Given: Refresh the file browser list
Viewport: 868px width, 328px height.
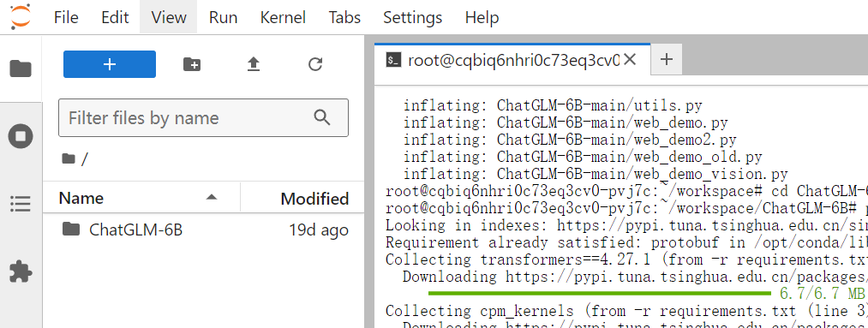Looking at the screenshot, I should pos(315,65).
